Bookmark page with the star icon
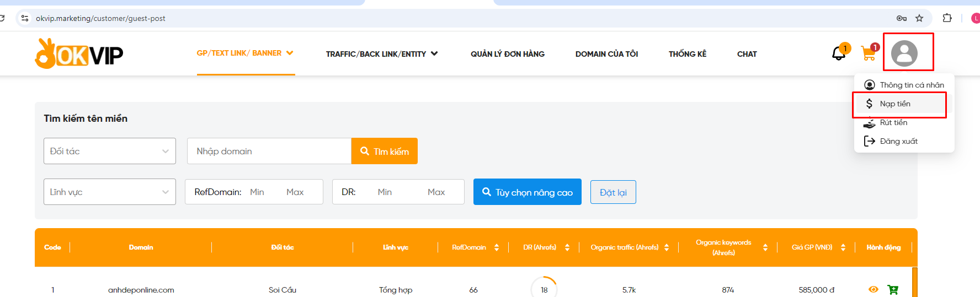The image size is (980, 297). (x=919, y=18)
